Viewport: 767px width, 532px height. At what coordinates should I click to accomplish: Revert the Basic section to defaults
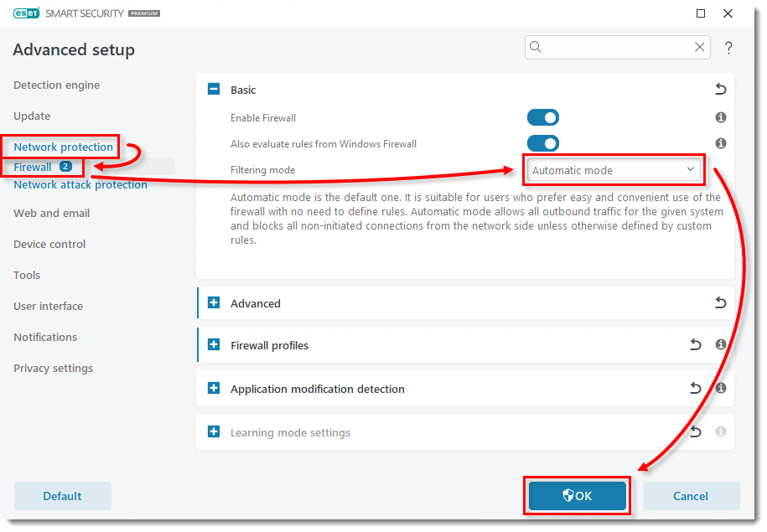[x=720, y=89]
